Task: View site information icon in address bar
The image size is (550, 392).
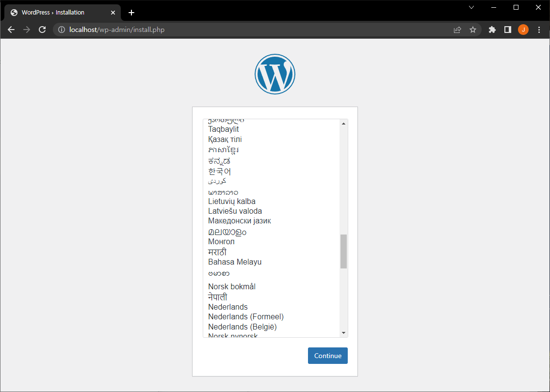Action: coord(62,30)
